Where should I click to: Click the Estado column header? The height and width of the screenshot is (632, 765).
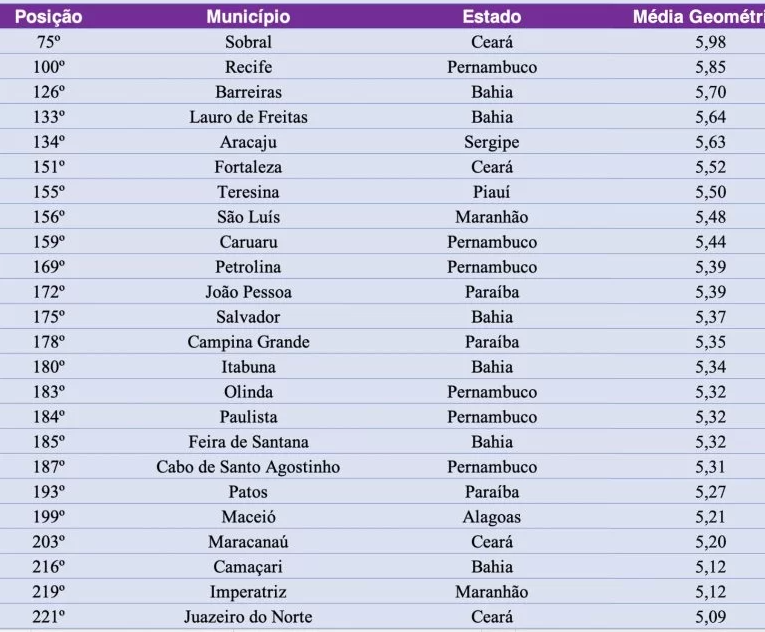tap(492, 17)
